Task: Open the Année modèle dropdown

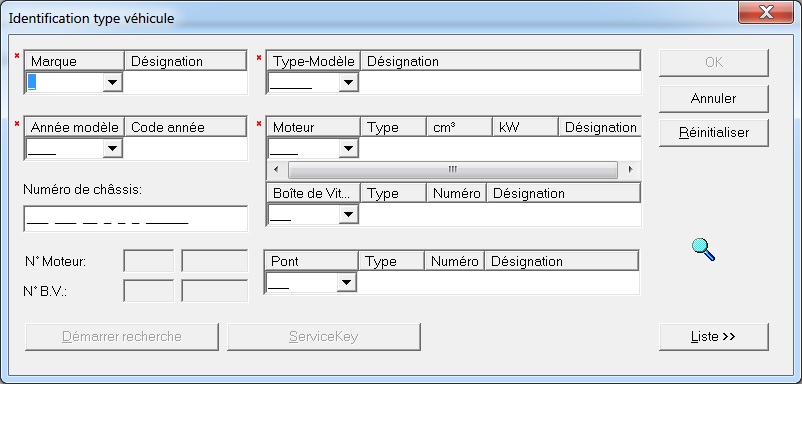Action: [x=112, y=149]
